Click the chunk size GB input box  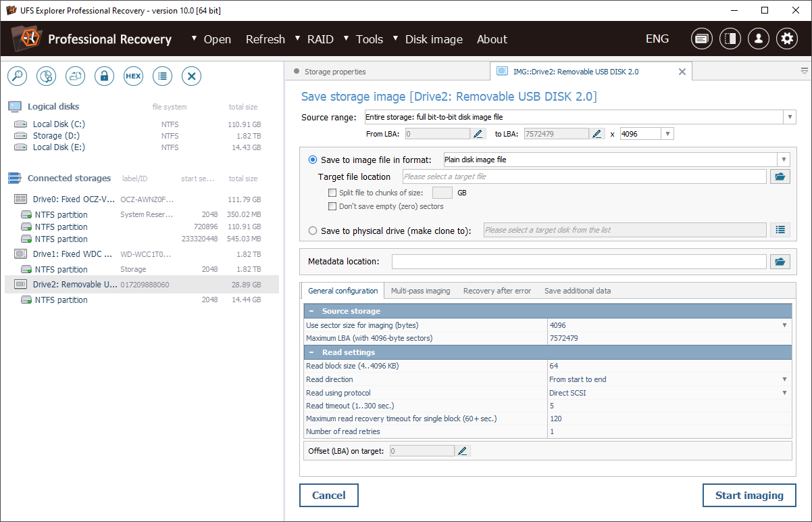[442, 193]
